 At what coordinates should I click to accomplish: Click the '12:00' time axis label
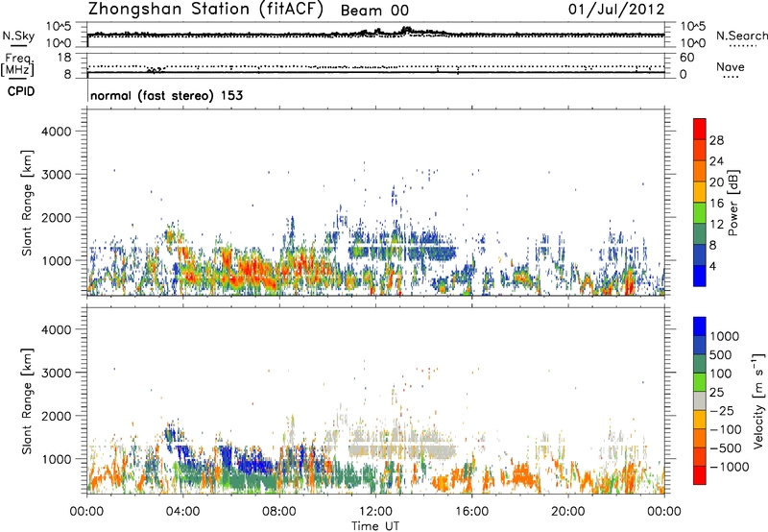pos(375,512)
